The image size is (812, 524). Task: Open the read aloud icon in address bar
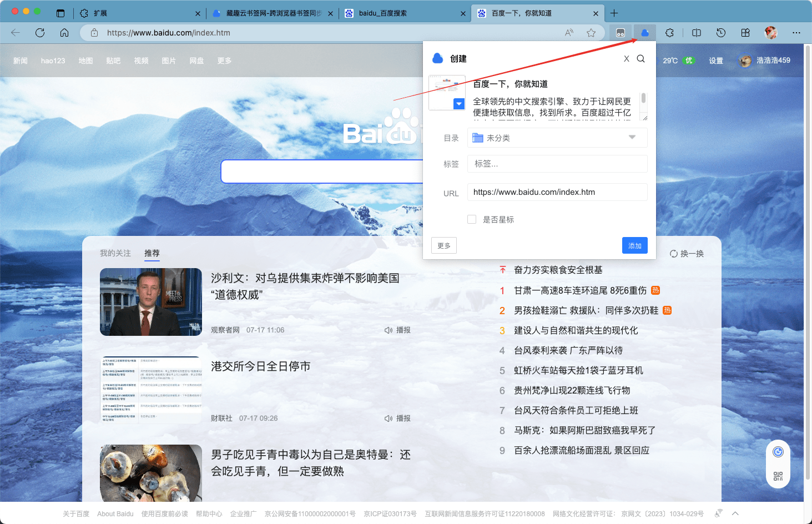point(569,33)
